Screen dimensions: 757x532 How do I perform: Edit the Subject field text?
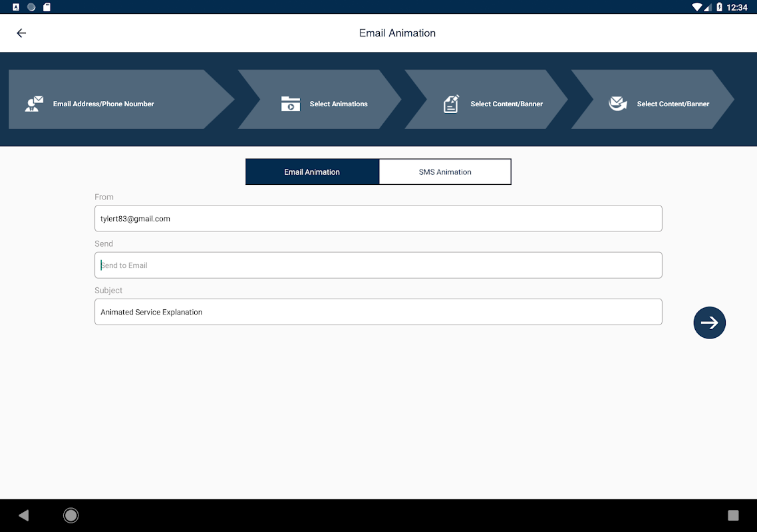click(378, 312)
